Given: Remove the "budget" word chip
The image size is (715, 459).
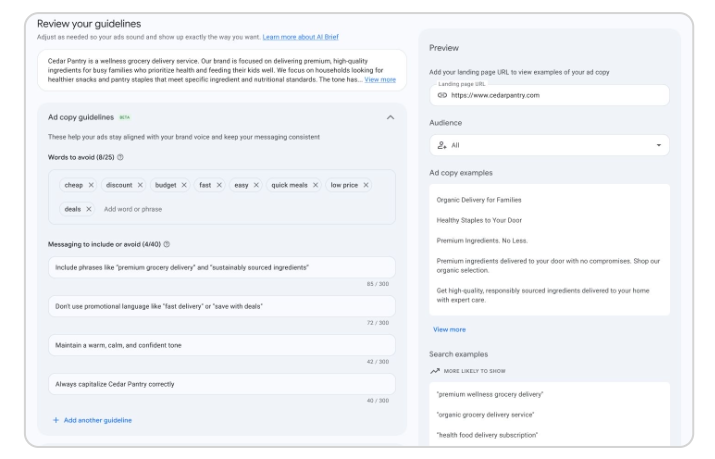Looking at the screenshot, I should point(184,185).
